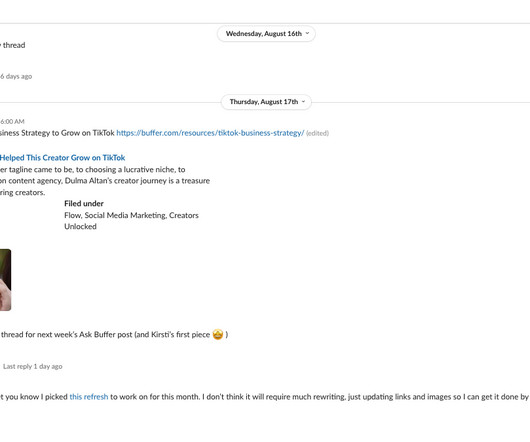Click the 'Flow, Social Media Marketing, Creators' text
The image size is (530, 442).
131,215
